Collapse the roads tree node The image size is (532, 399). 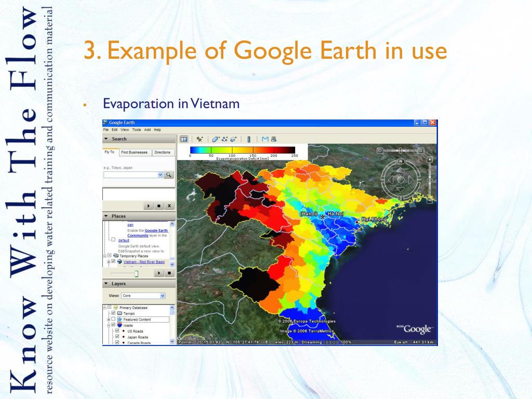tap(109, 325)
